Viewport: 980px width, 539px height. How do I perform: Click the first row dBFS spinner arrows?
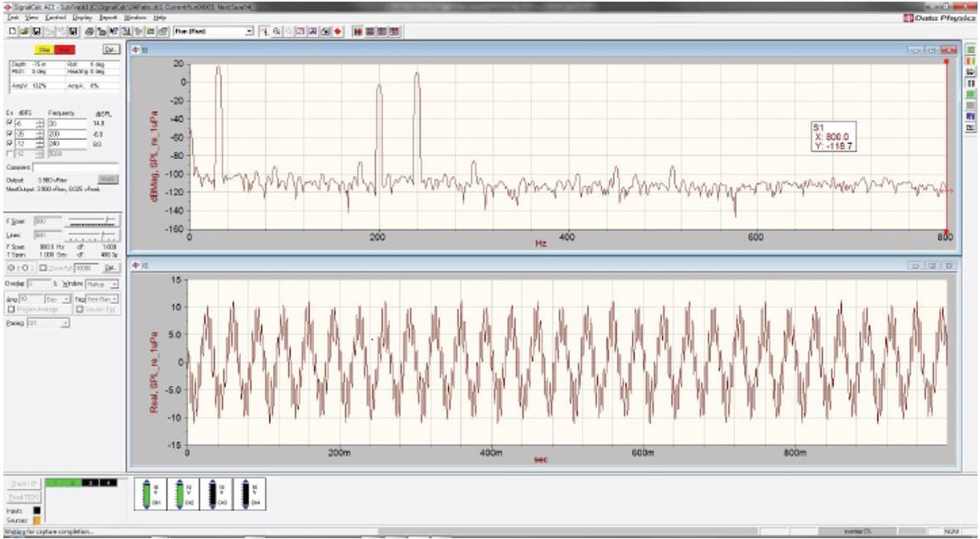click(40, 123)
